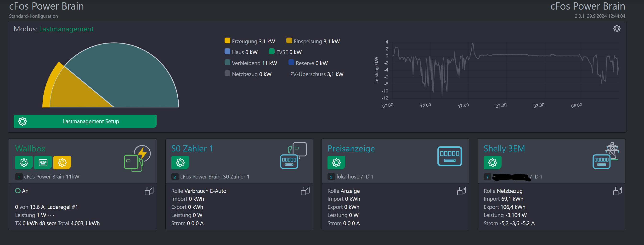The image size is (644, 245).
Task: Click the EVSE green legend swatch
Action: tap(271, 51)
